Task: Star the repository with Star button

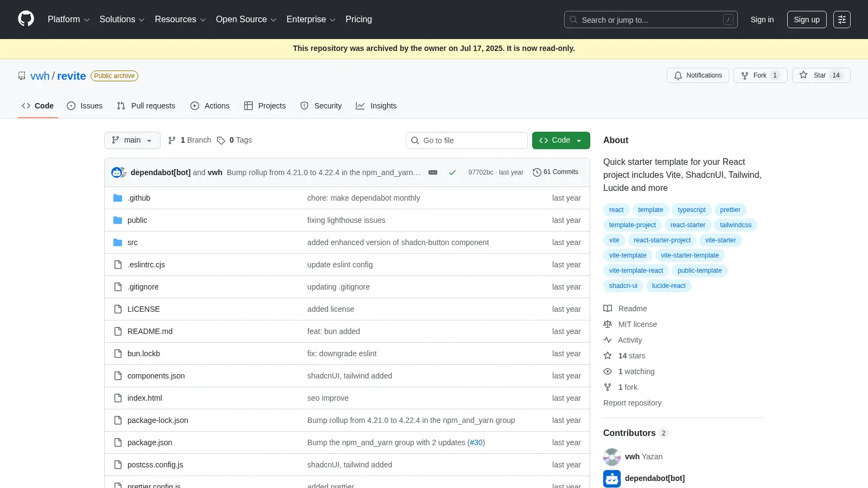Action: (x=821, y=75)
